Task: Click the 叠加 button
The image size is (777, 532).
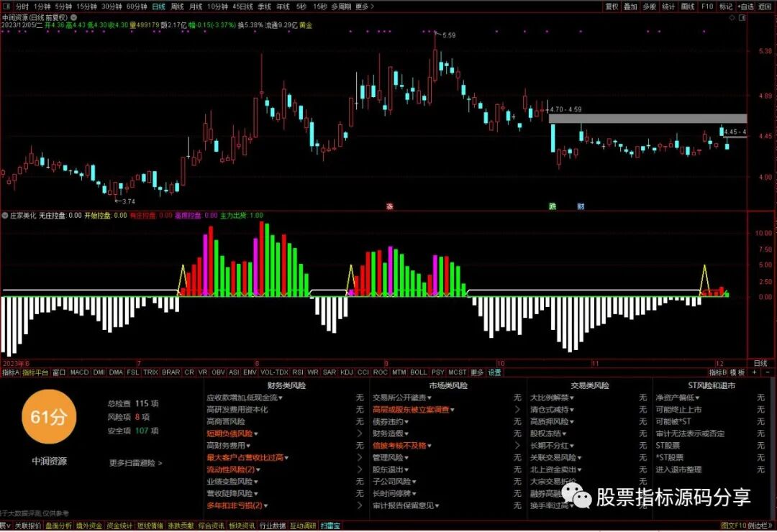Action: (630, 6)
